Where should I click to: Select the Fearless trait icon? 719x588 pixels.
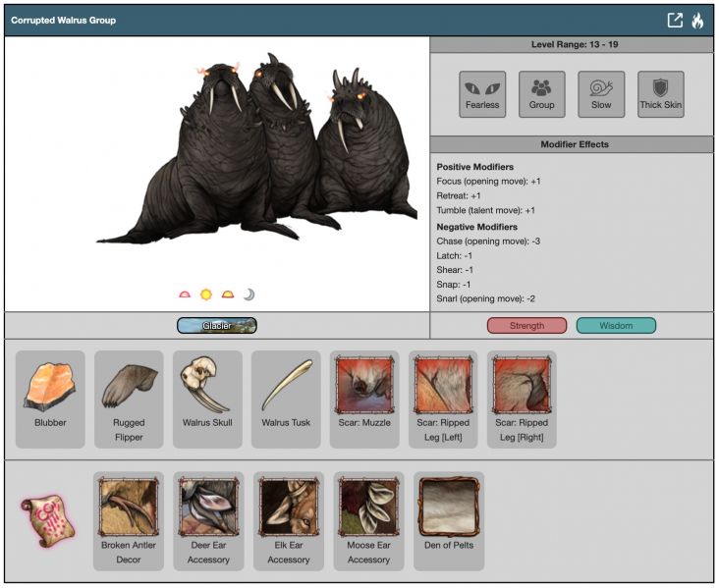click(x=482, y=94)
